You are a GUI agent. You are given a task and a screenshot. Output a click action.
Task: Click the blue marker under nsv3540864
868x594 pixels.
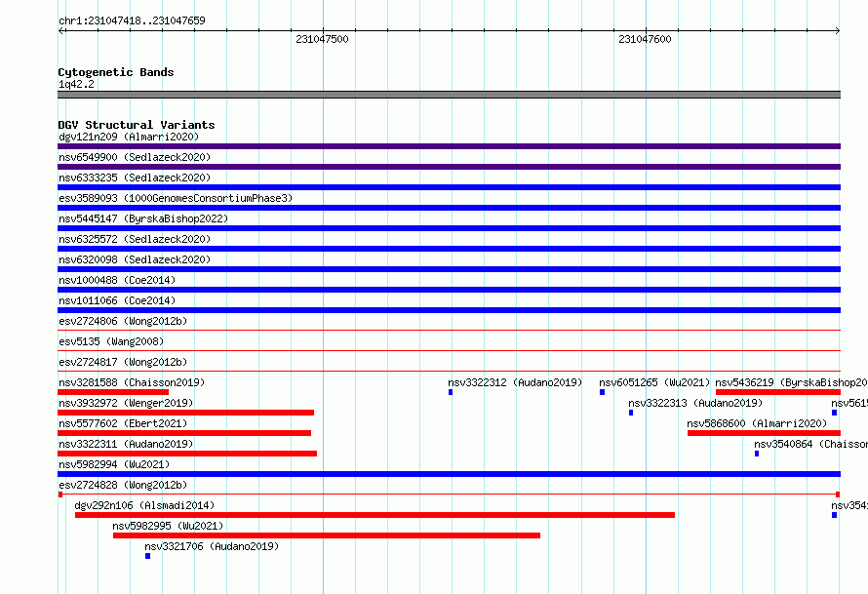757,454
